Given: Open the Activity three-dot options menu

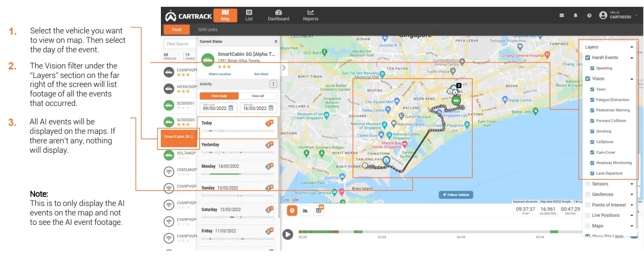Looking at the screenshot, I should click(x=273, y=84).
